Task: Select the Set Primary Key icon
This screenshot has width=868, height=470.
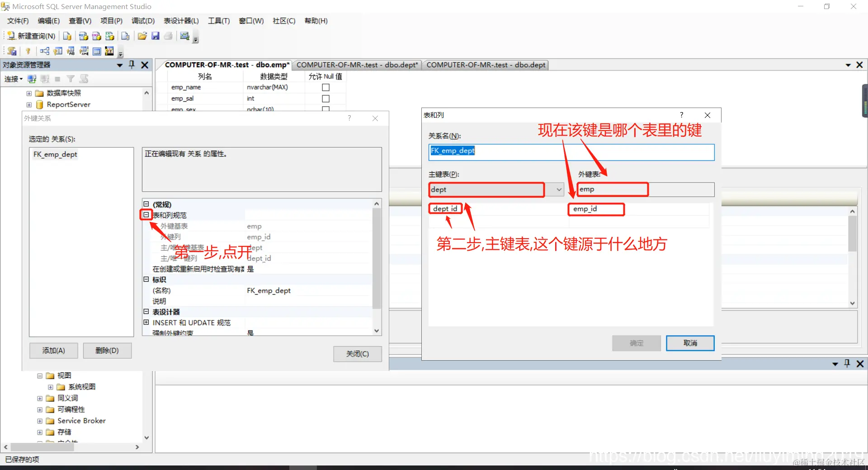Action: 28,51
